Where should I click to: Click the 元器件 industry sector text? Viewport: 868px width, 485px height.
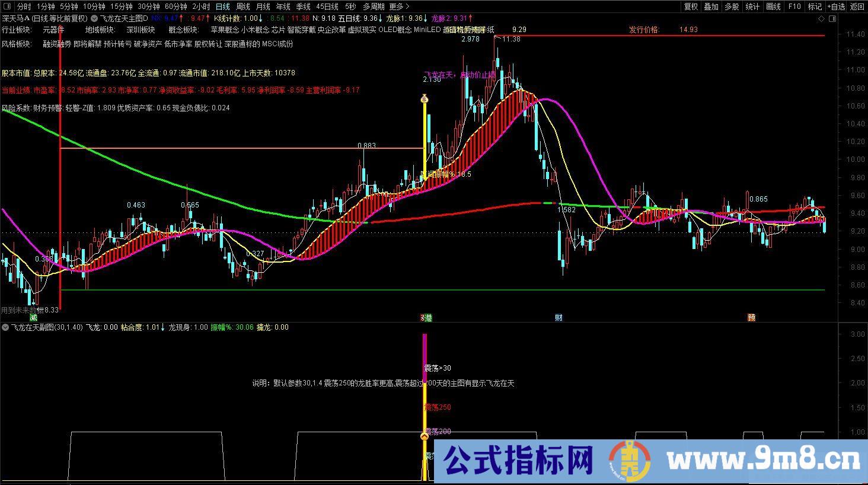pyautogui.click(x=53, y=30)
